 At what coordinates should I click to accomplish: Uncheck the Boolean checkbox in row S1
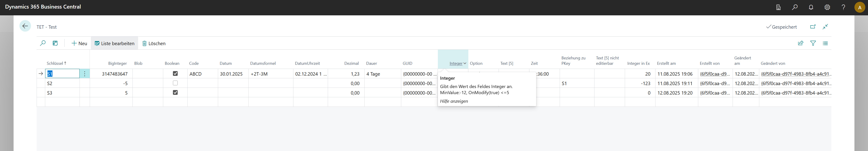175,74
